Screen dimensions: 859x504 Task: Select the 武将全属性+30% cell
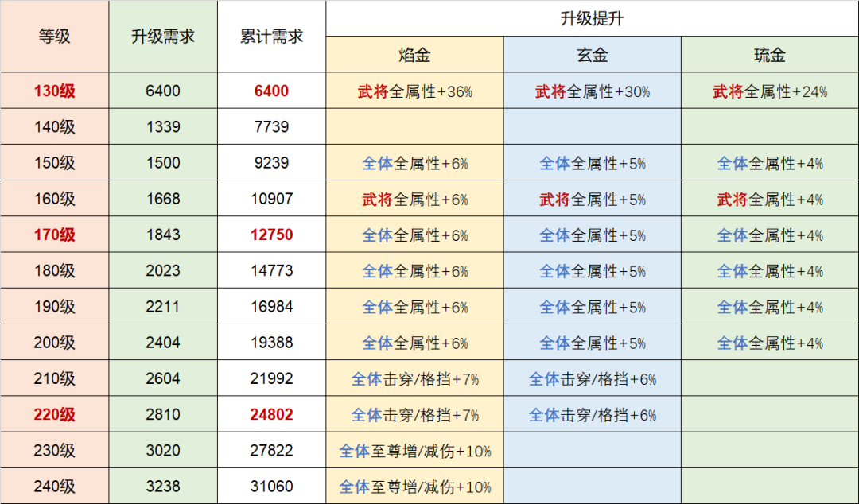click(x=593, y=91)
